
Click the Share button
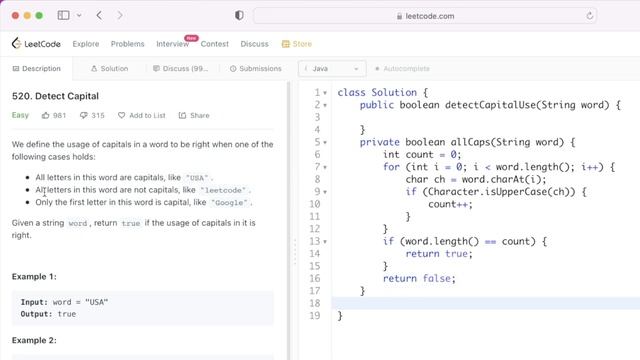194,116
